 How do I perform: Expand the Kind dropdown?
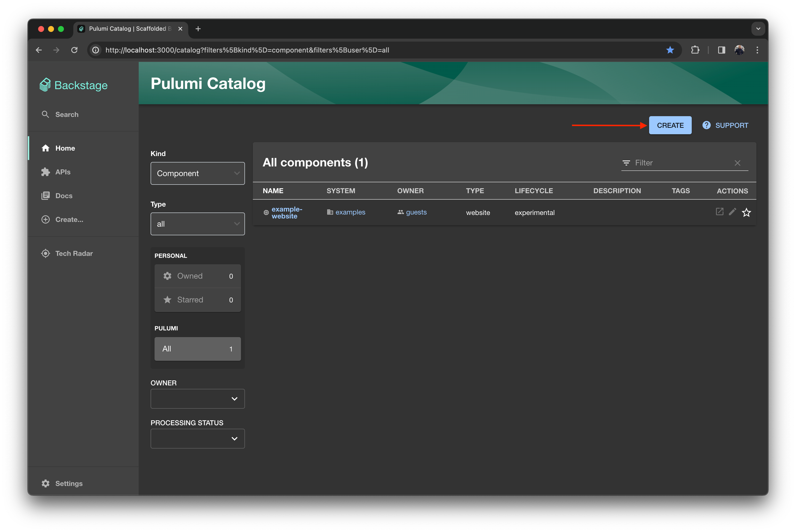coord(197,173)
